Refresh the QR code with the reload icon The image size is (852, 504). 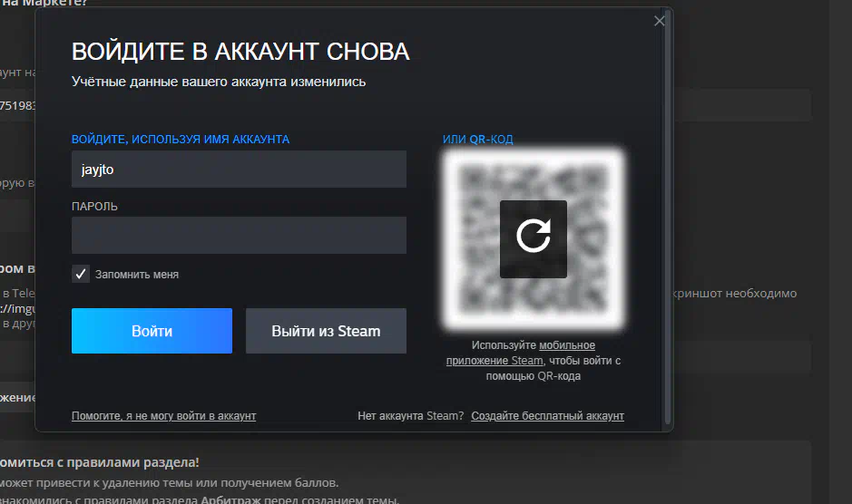[533, 239]
